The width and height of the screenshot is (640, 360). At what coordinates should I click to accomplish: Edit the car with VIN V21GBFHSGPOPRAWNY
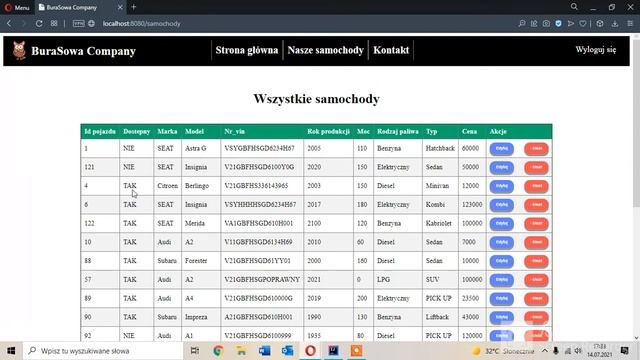pos(502,280)
